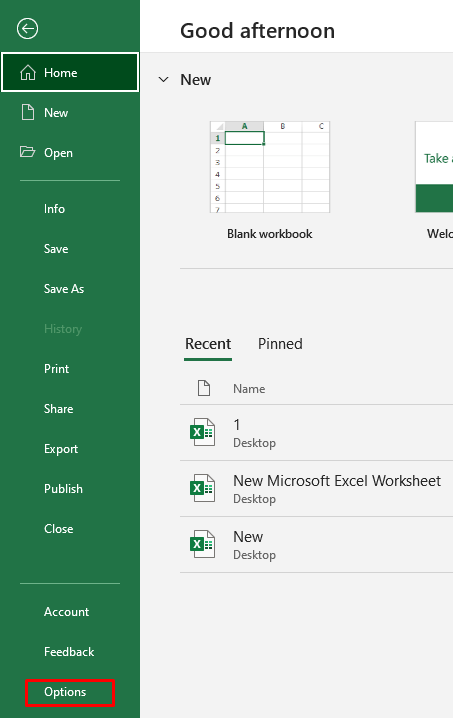Switch to the Pinned tab
The image size is (453, 718).
pyautogui.click(x=280, y=344)
